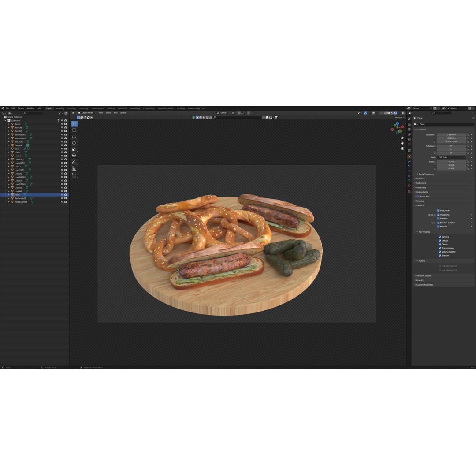The width and height of the screenshot is (476, 476).
Task: Hide the Plane object in the viewport
Action: [x=62, y=194]
